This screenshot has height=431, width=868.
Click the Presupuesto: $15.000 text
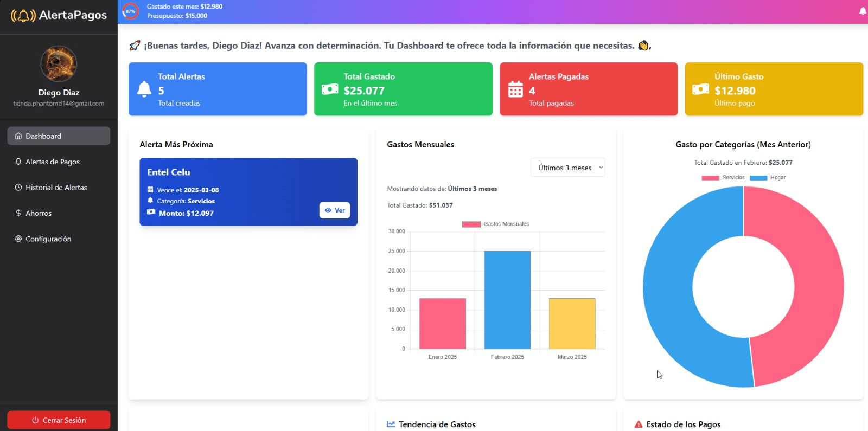coord(177,16)
